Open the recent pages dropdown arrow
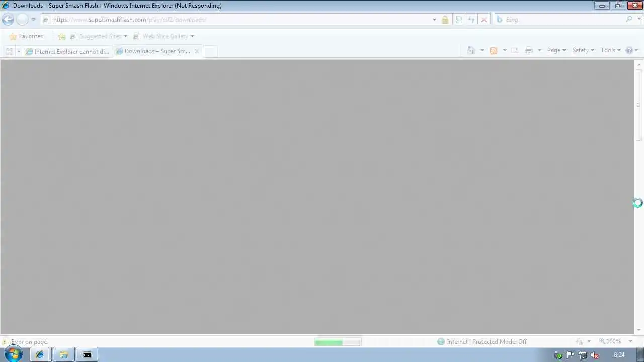 (33, 20)
